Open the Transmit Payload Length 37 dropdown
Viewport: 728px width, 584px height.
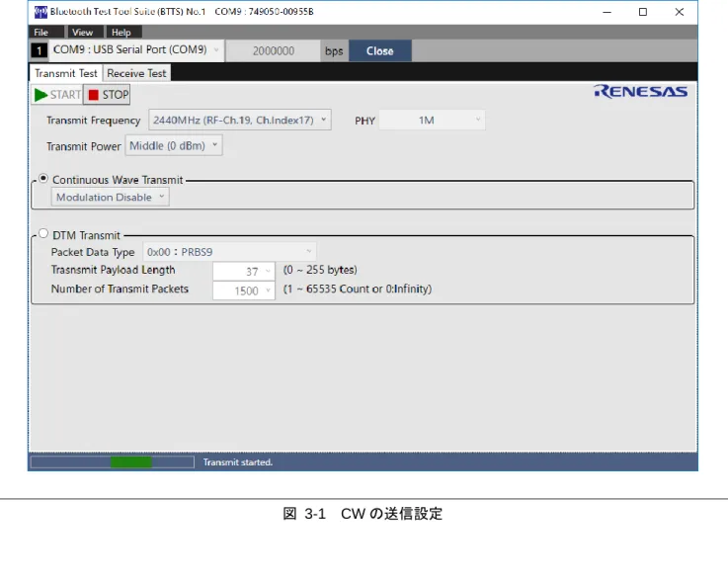(244, 272)
